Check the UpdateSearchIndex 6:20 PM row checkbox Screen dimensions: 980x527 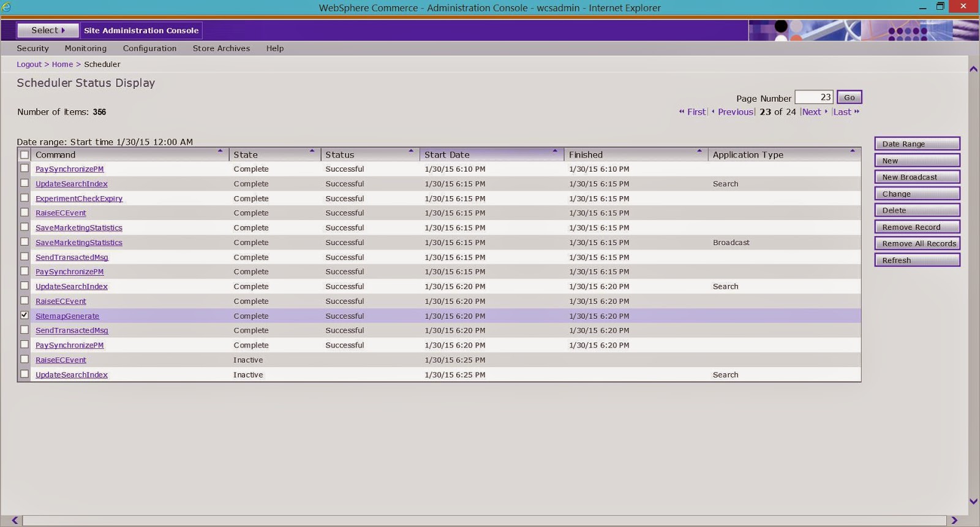coord(24,286)
